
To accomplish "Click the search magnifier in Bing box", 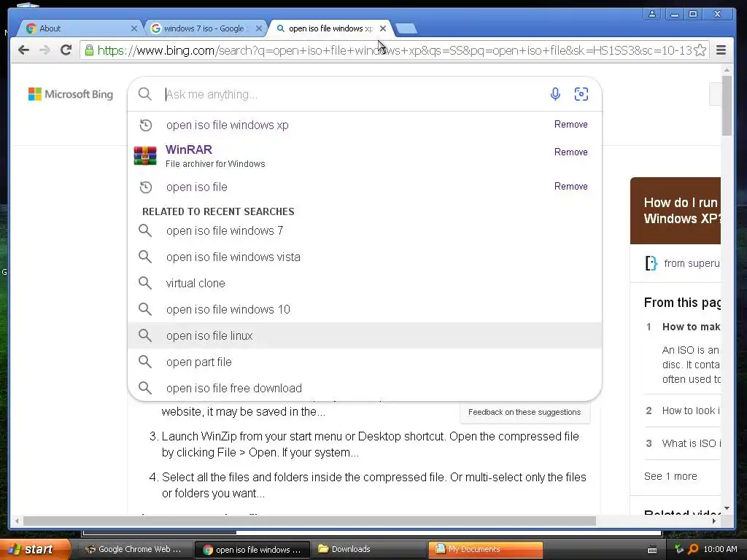I will tap(145, 94).
